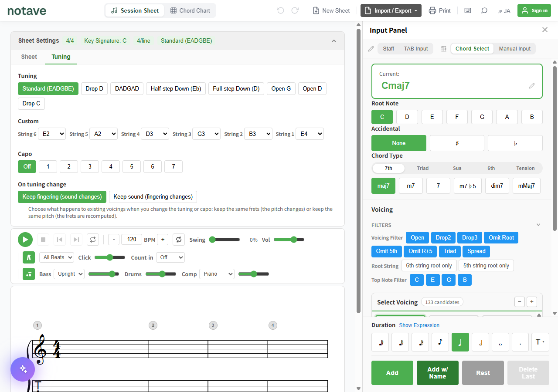558x392 pixels.
Task: Toggle the Drop2 voicing filter
Action: [443, 237]
